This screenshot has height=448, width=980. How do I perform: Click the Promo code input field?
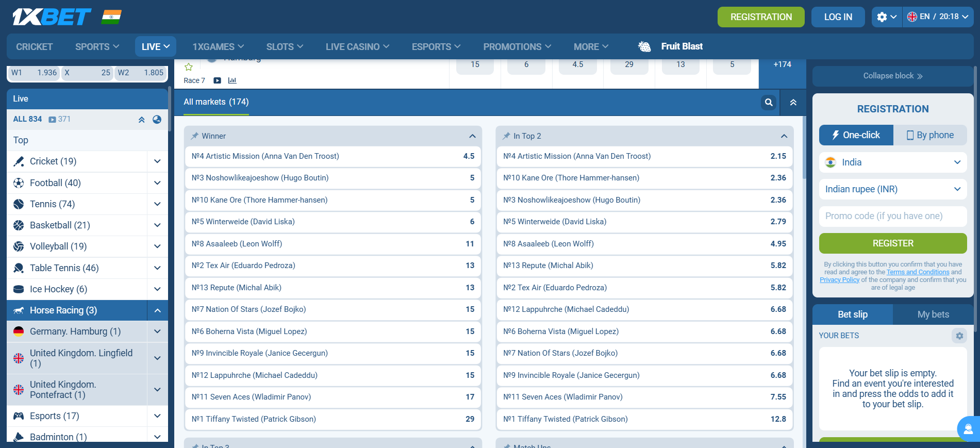point(892,216)
